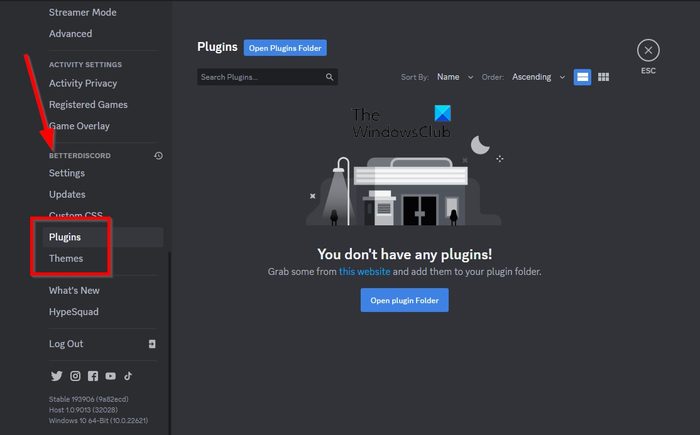Open the Instagram social icon
The width and height of the screenshot is (700, 435).
75,376
